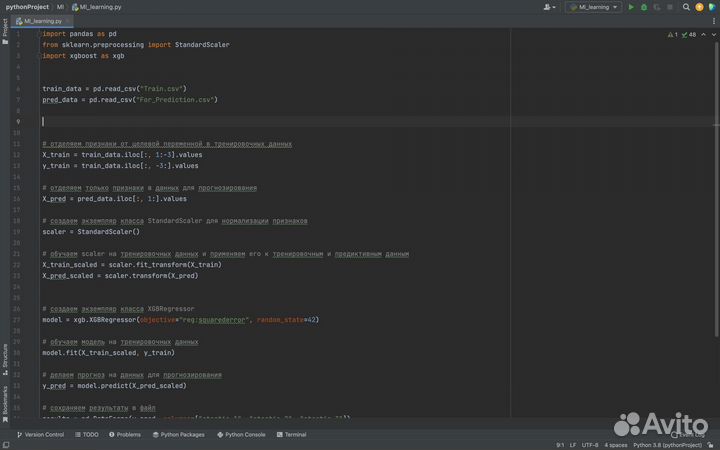This screenshot has width=720, height=450.
Task: Open Search Everywhere magnifier icon
Action: (x=686, y=7)
